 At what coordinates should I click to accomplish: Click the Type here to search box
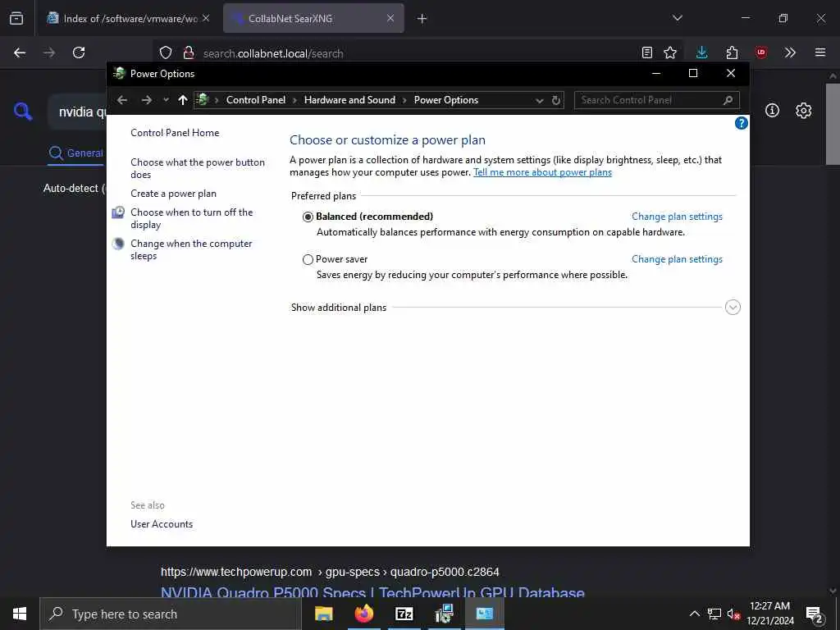pos(171,614)
